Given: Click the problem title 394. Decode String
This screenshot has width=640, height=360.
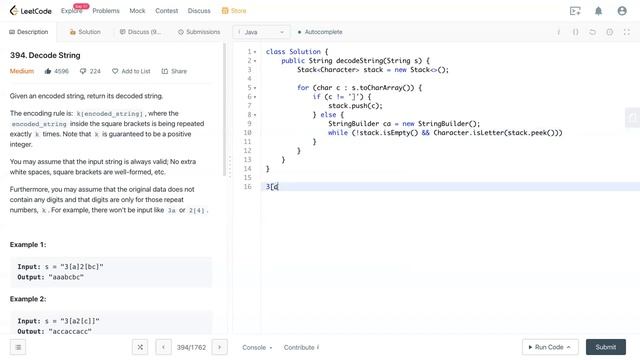Looking at the screenshot, I should pos(45,55).
